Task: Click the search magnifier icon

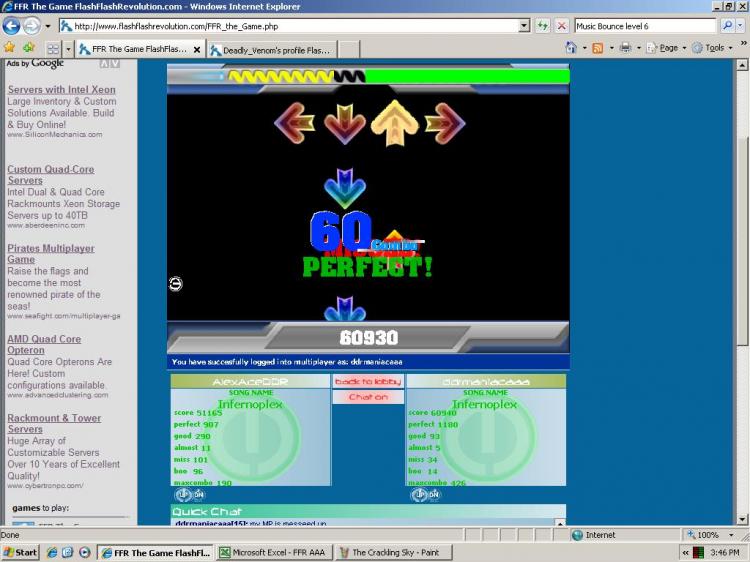Action: coord(728,26)
